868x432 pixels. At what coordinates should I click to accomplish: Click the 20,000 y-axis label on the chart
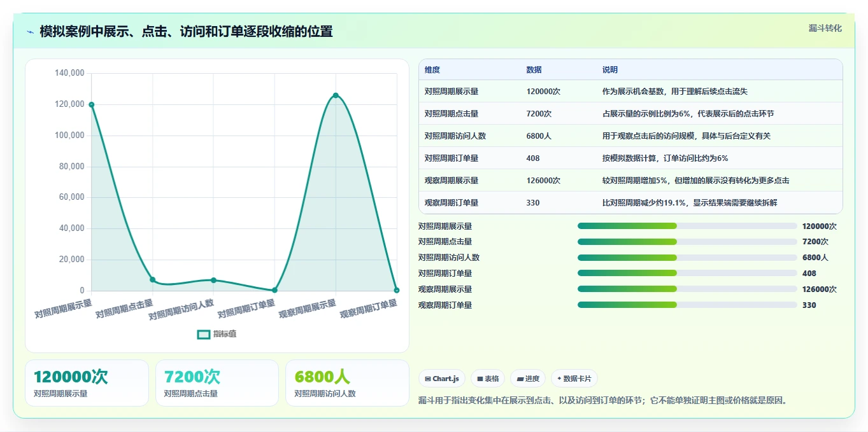(72, 260)
